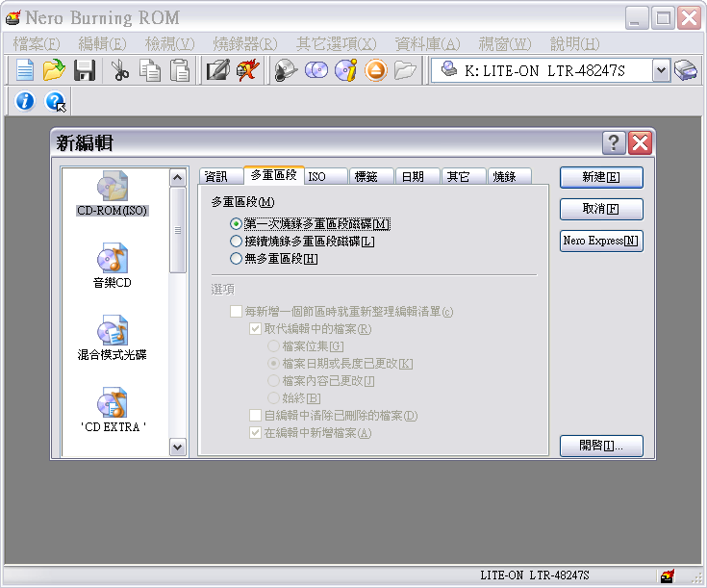The image size is (707, 588).
Task: Switch to the 其它 tab
Action: coord(464,176)
